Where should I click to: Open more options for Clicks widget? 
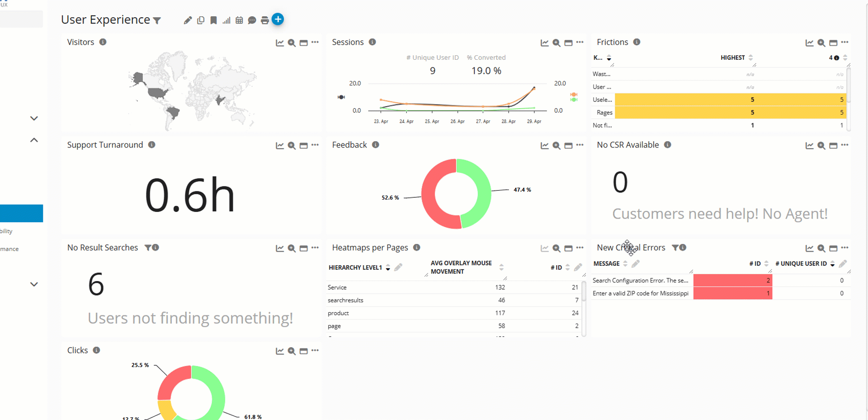coord(315,351)
